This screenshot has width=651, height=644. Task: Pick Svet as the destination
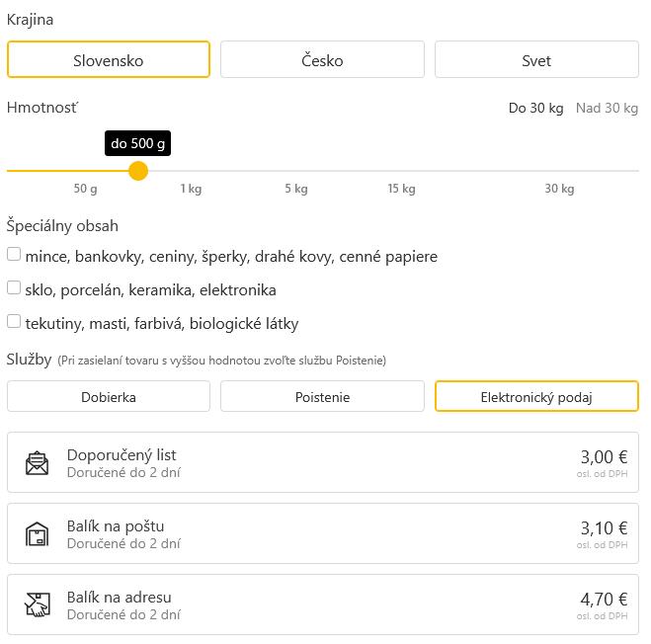coord(536,60)
